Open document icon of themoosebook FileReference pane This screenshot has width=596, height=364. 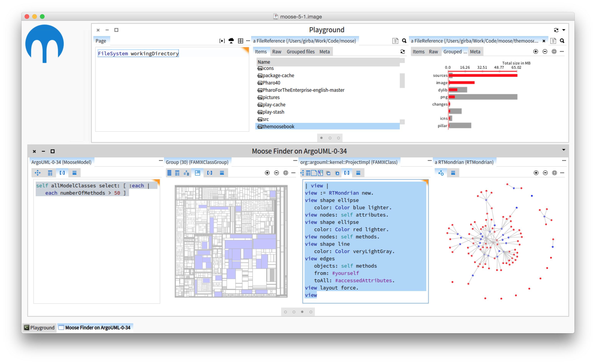(553, 41)
